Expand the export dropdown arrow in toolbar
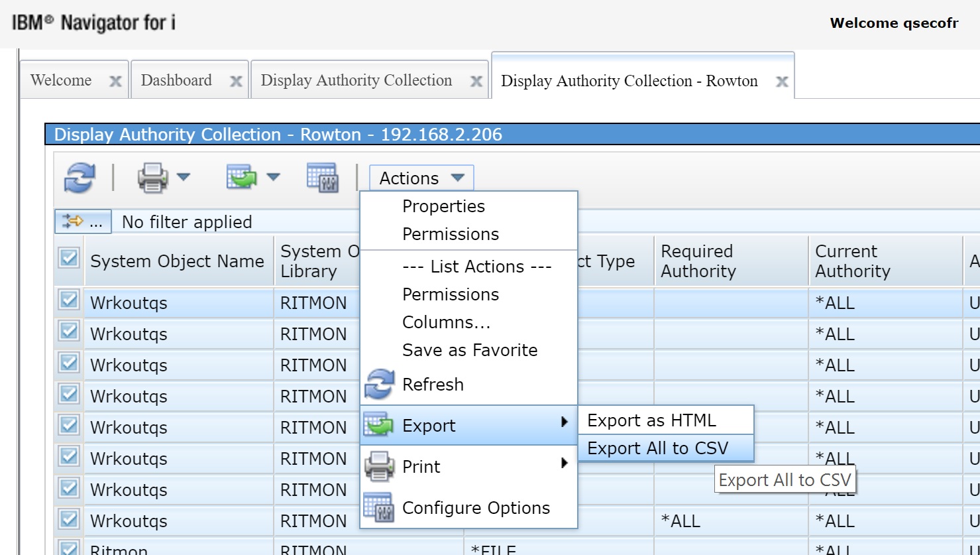 (273, 177)
